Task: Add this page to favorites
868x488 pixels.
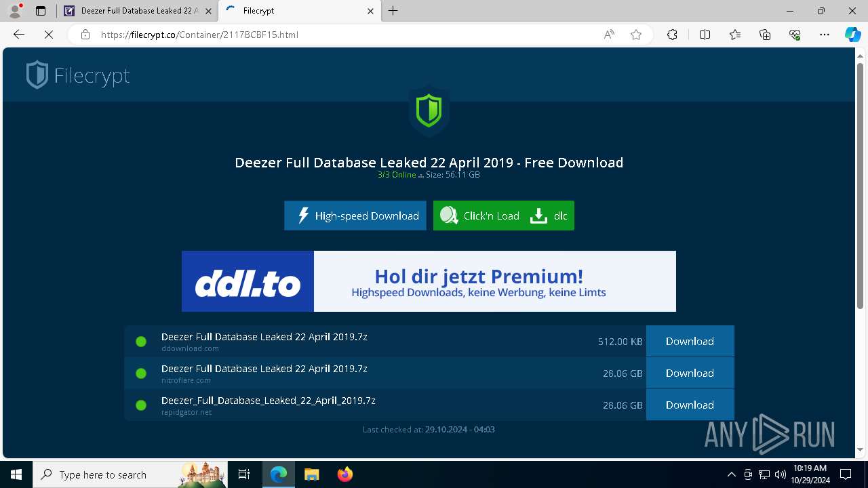Action: [636, 35]
